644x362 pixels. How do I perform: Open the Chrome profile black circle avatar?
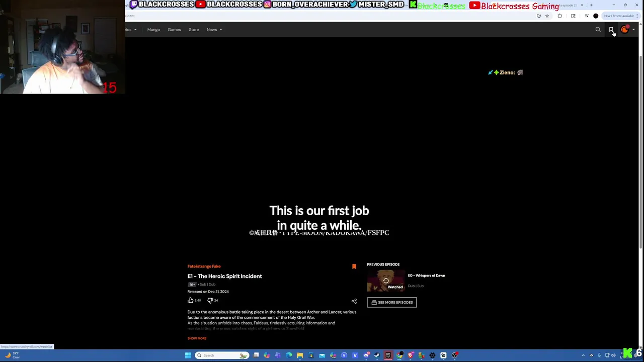pyautogui.click(x=596, y=16)
